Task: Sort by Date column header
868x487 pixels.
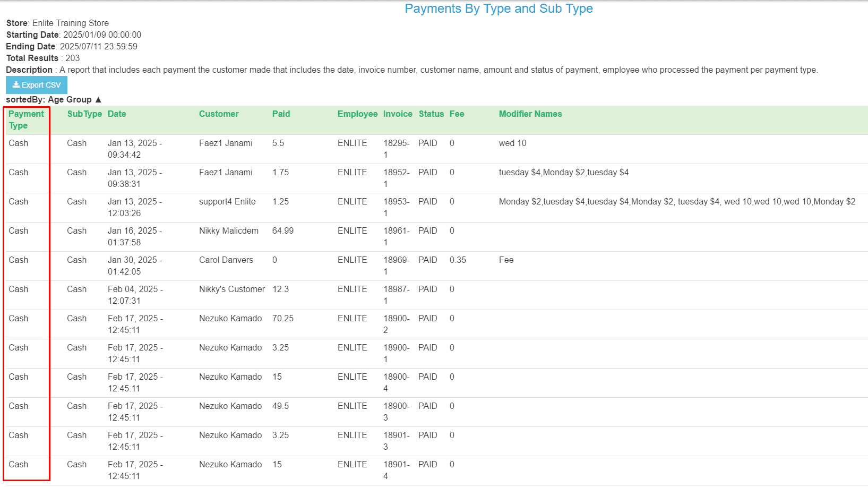Action: pos(117,114)
